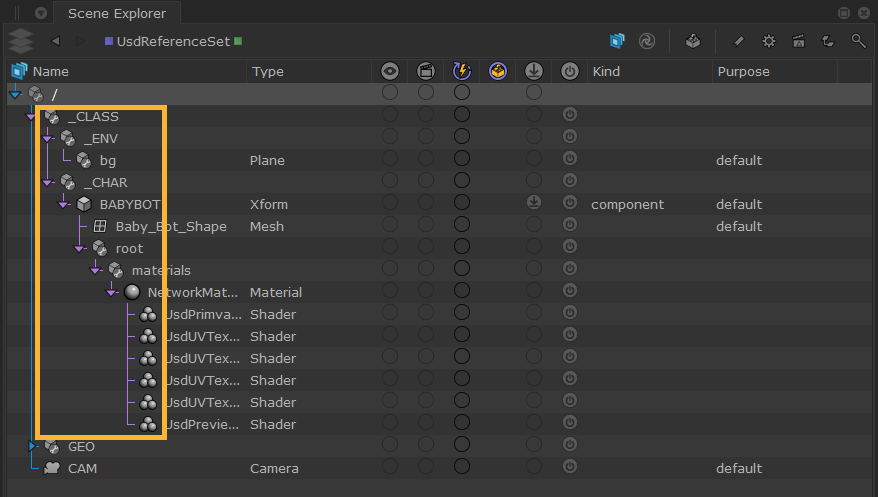Screen dimensions: 878x497
Task: Sort by the Type column header
Action: pos(268,71)
